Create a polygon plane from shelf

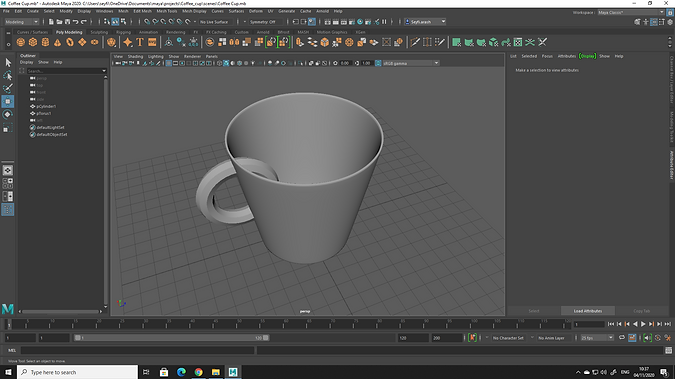tap(82, 42)
